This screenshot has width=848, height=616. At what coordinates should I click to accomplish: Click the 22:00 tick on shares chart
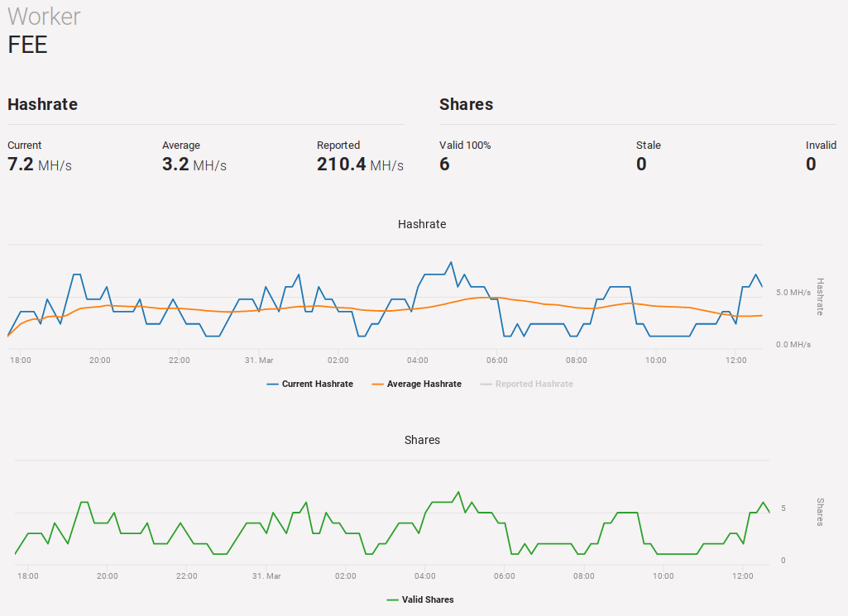[187, 576]
